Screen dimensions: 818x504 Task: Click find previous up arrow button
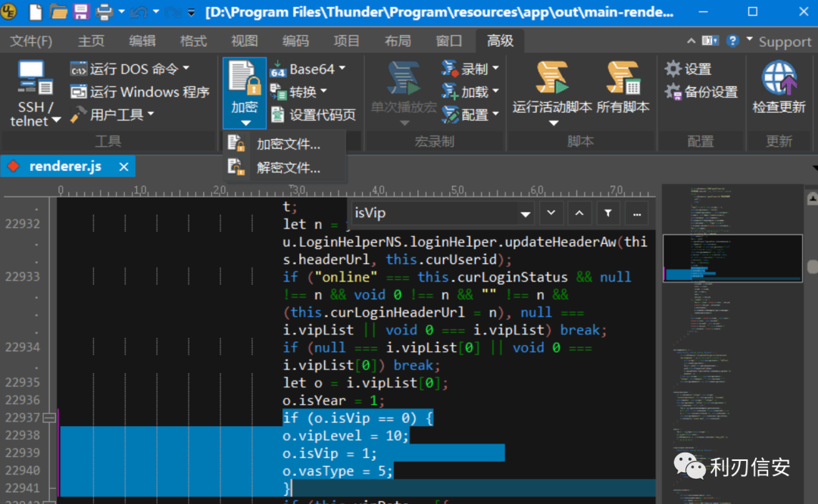point(579,213)
